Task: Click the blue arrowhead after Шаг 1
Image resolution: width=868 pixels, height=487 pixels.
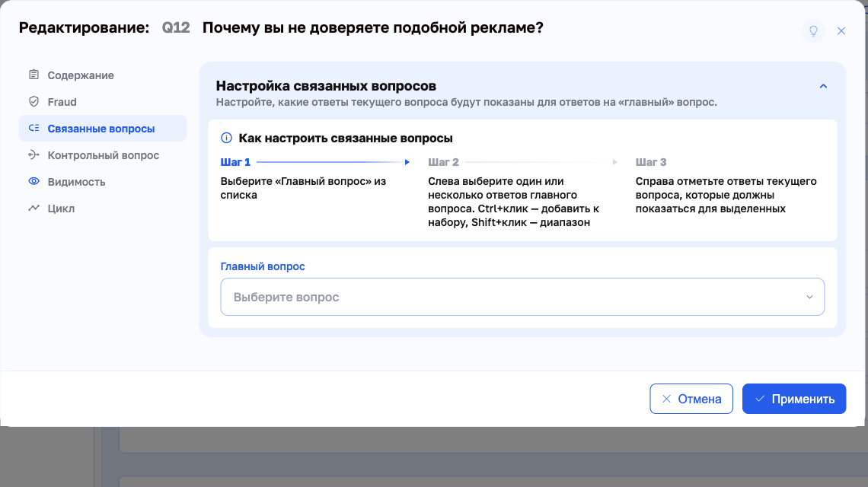Action: click(x=407, y=162)
